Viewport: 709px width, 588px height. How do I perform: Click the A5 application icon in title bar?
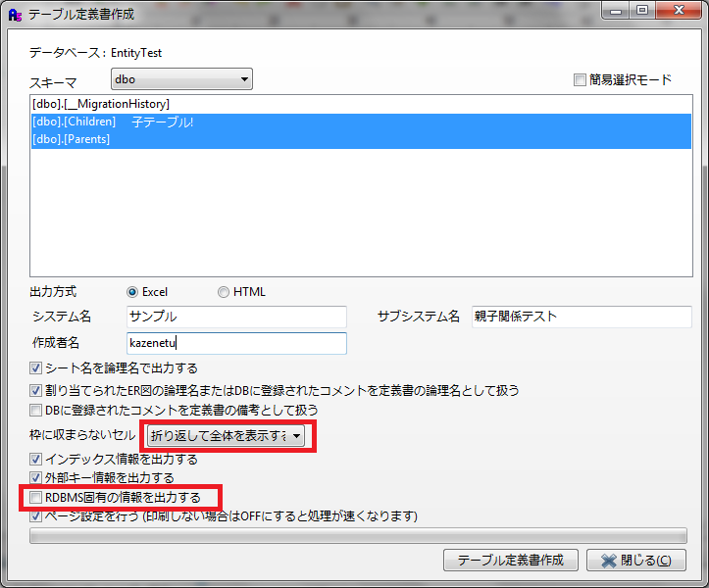(15, 15)
